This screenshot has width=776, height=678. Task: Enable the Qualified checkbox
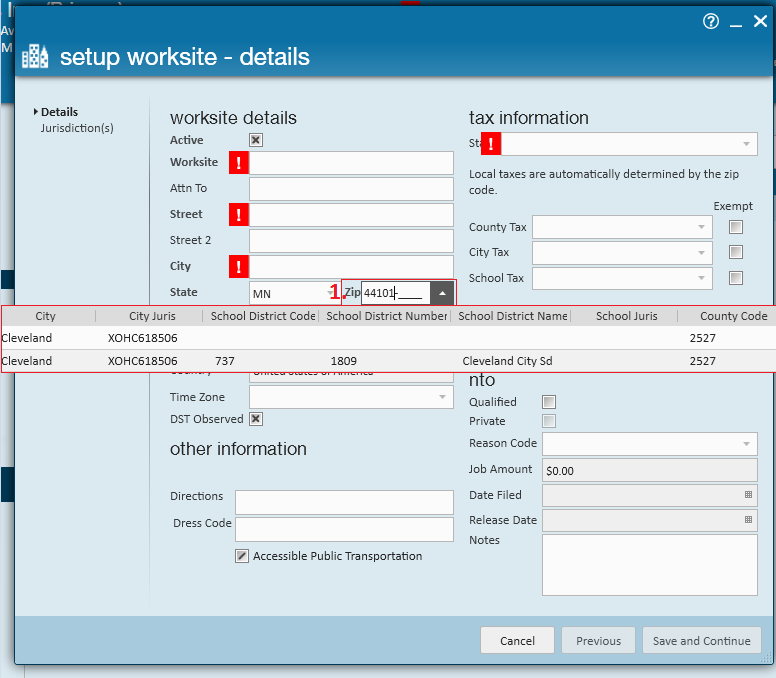click(548, 401)
